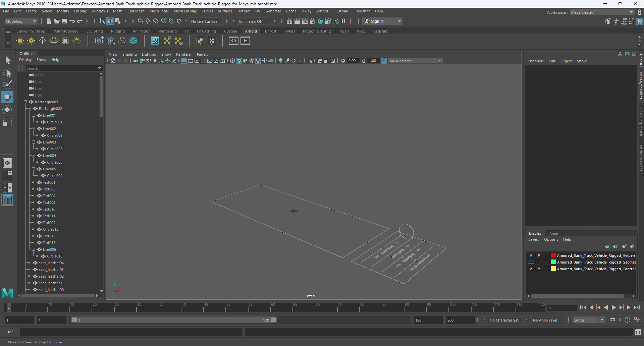Image resolution: width=644 pixels, height=346 pixels.
Task: Open the Mesh Tools menu
Action: (159, 11)
